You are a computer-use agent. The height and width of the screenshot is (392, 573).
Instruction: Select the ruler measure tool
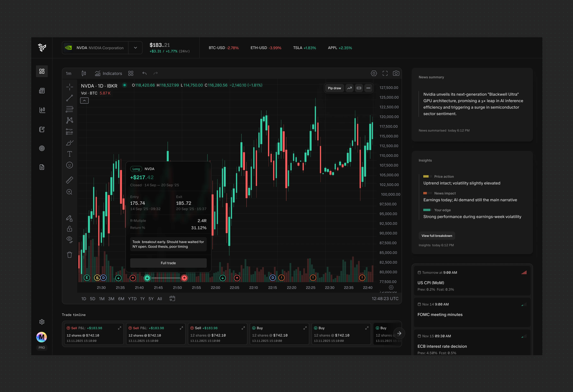coord(70,180)
